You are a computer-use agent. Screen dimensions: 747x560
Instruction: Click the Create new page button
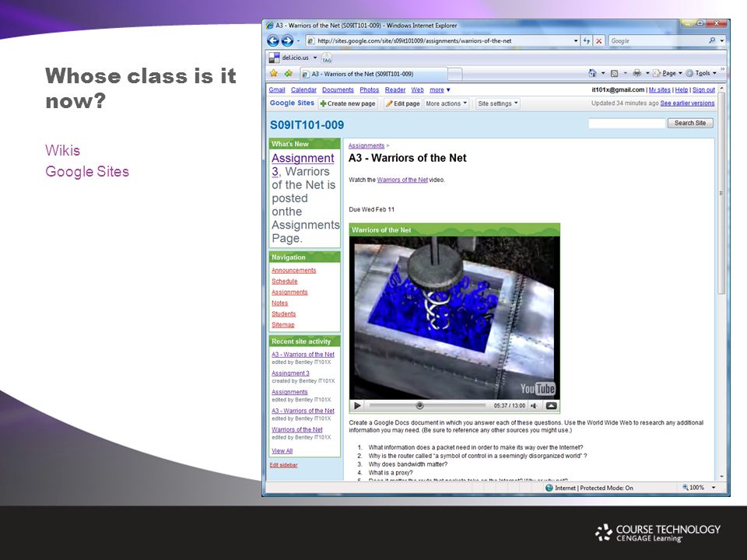[x=348, y=103]
